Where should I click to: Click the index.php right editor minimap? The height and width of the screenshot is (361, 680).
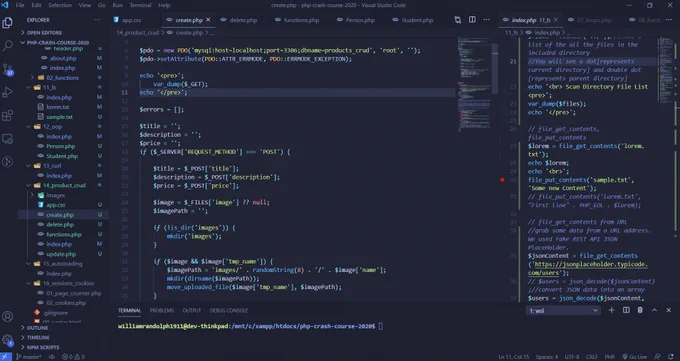[665, 69]
